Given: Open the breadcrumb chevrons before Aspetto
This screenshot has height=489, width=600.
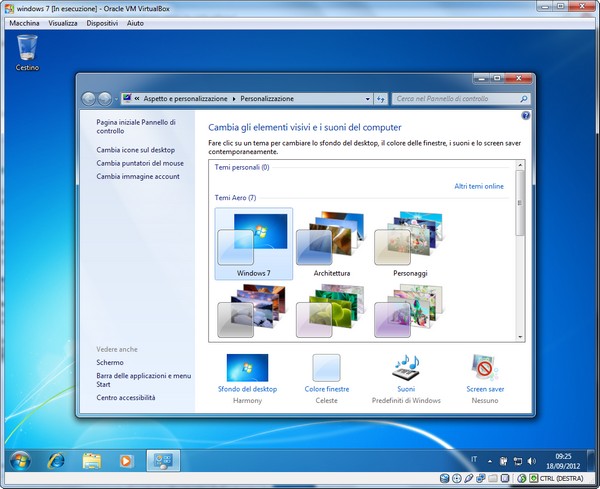Looking at the screenshot, I should tap(137, 99).
